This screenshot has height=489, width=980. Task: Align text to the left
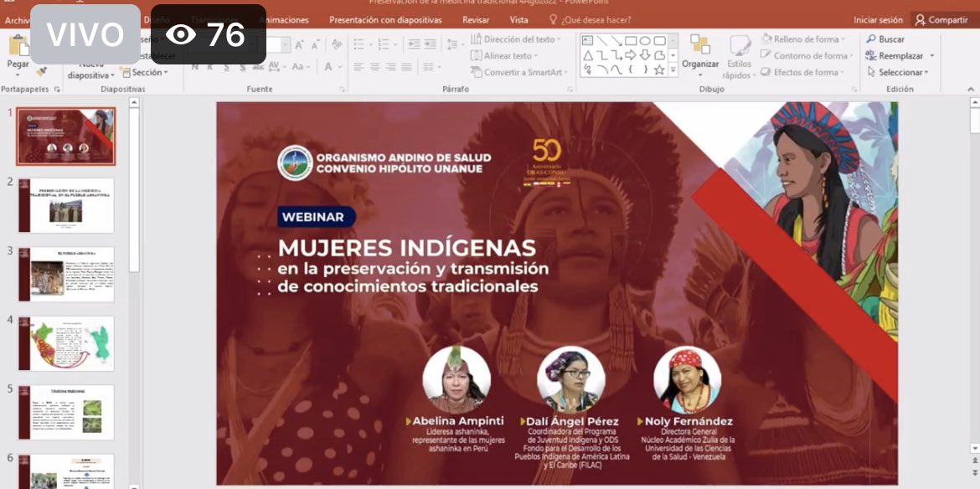coord(358,66)
